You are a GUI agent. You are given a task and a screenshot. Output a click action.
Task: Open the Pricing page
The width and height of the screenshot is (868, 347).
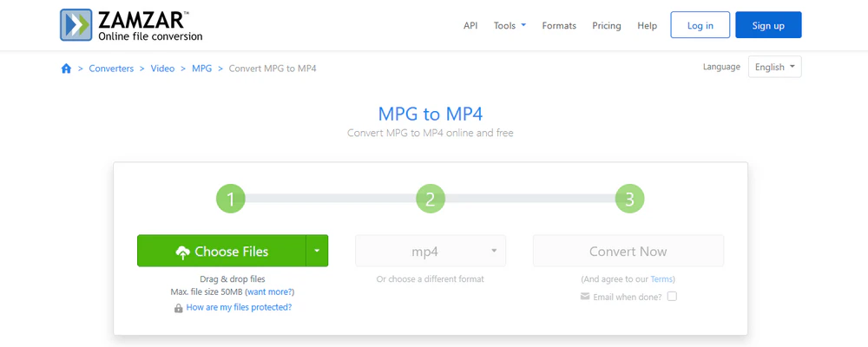pos(607,25)
